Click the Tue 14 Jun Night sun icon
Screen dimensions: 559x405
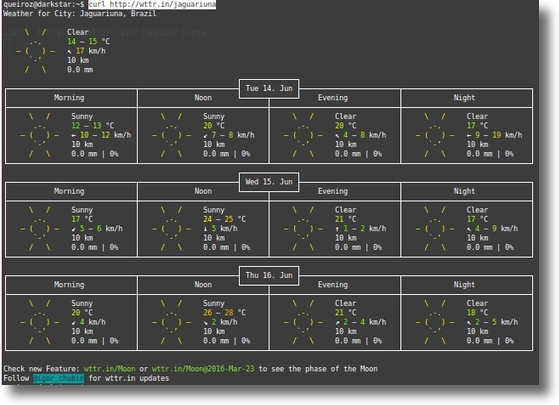point(435,135)
